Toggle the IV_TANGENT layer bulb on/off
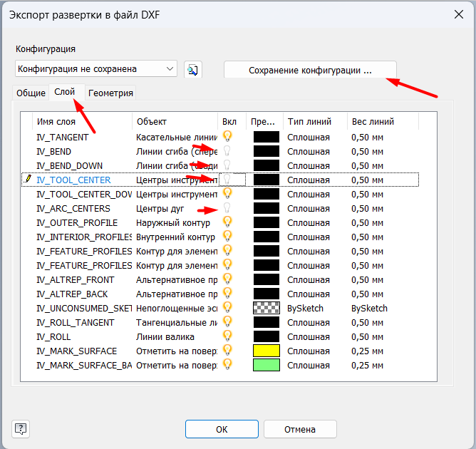 point(227,136)
